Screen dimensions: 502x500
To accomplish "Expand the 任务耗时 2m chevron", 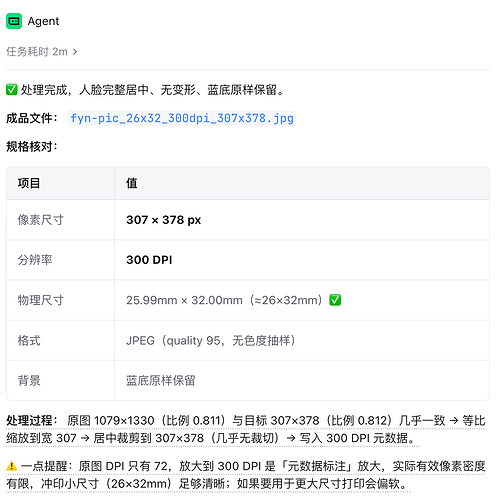I will [75, 52].
